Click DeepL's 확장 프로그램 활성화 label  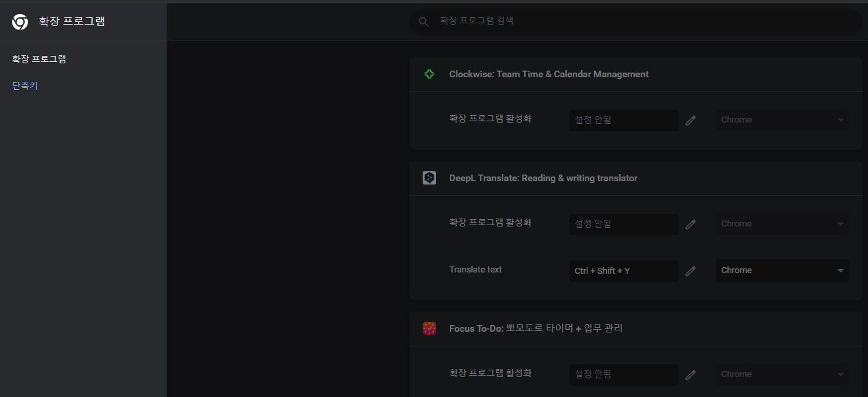click(x=491, y=222)
